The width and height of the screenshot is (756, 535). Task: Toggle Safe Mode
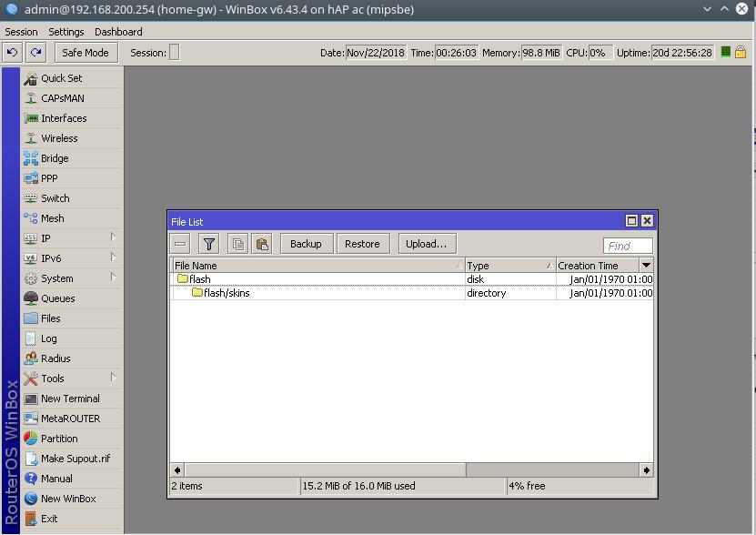click(x=86, y=53)
